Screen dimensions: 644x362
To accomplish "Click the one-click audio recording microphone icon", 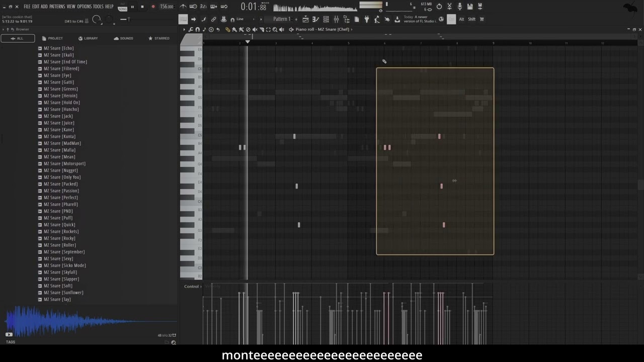I will pos(460,7).
